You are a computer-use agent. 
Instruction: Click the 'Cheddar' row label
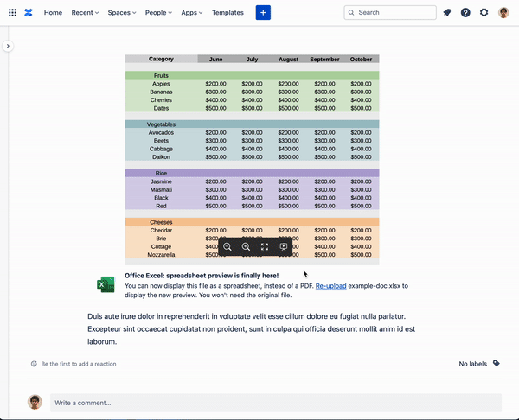tap(161, 230)
